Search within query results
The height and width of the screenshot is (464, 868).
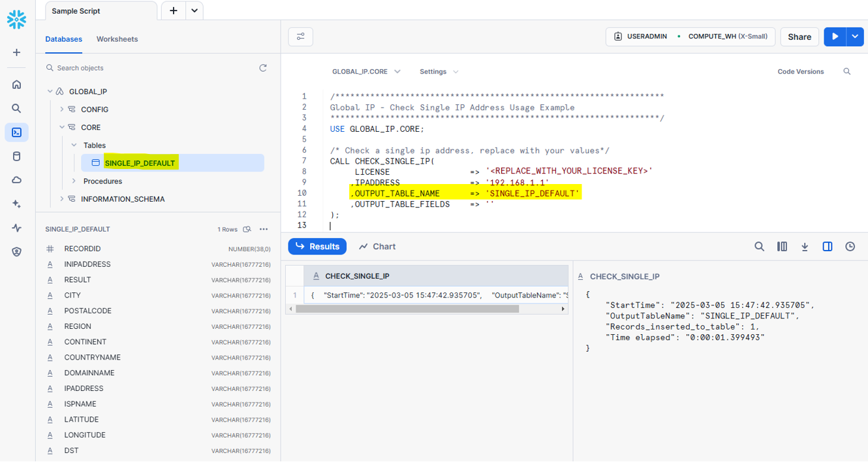[x=759, y=247]
